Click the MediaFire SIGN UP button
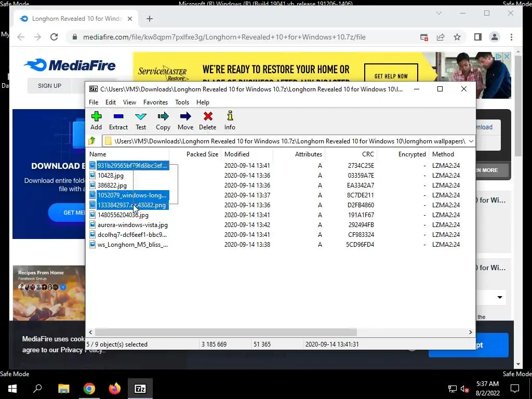532x399 pixels. [x=49, y=86]
